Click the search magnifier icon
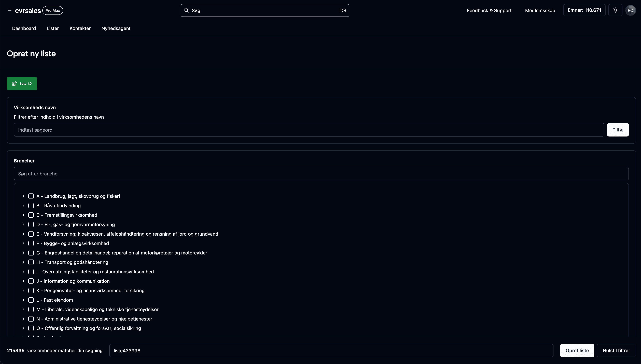 (x=186, y=10)
